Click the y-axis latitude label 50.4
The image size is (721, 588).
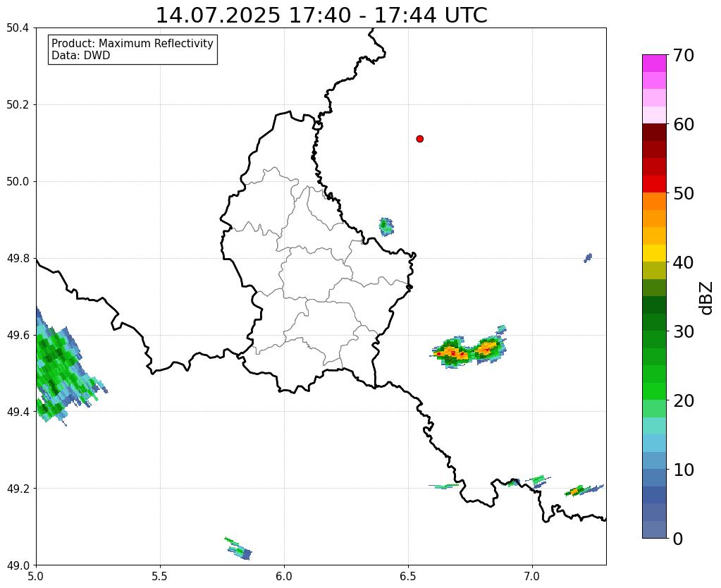[x=18, y=28]
